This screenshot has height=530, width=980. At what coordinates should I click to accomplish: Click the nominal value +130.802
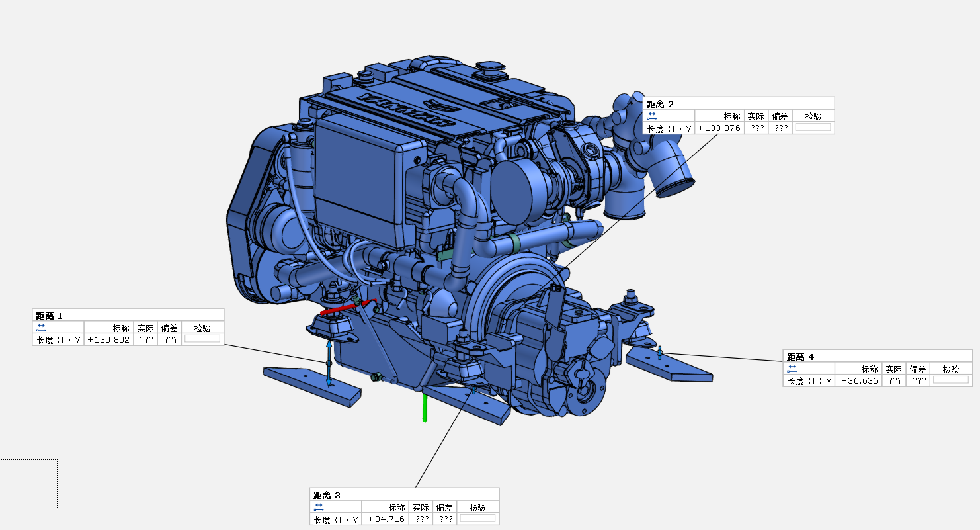pos(109,339)
